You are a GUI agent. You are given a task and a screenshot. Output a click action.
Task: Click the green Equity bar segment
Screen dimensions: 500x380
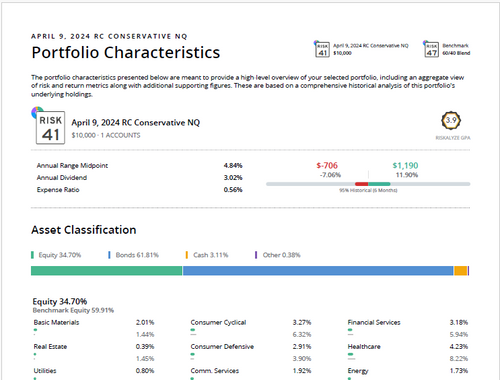(107, 271)
